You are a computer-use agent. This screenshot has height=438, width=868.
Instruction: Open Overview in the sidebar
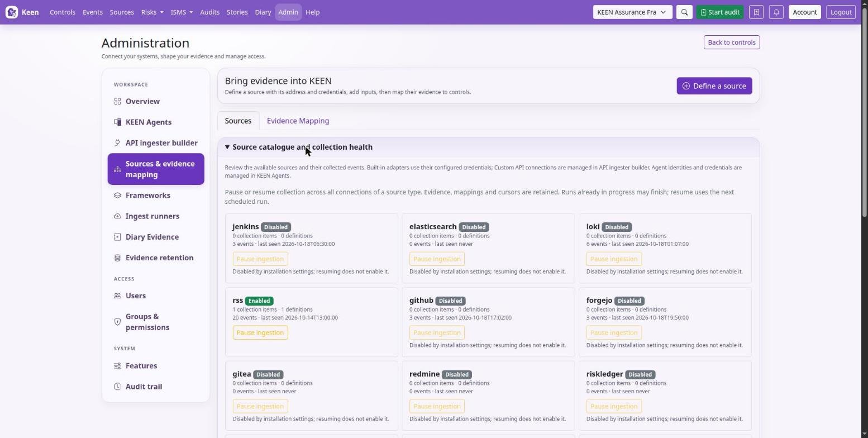(156, 102)
